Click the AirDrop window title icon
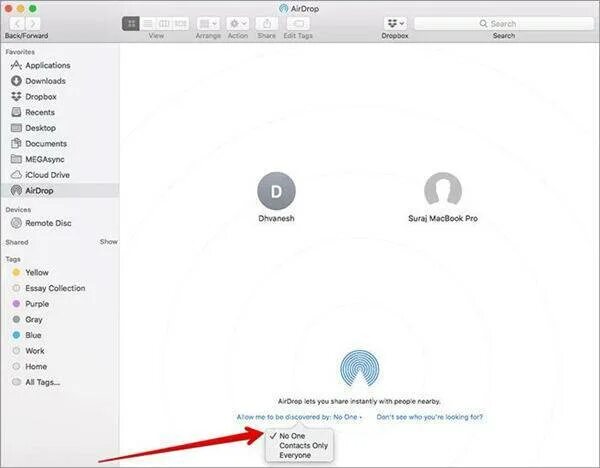This screenshot has height=468, width=600. (x=284, y=8)
